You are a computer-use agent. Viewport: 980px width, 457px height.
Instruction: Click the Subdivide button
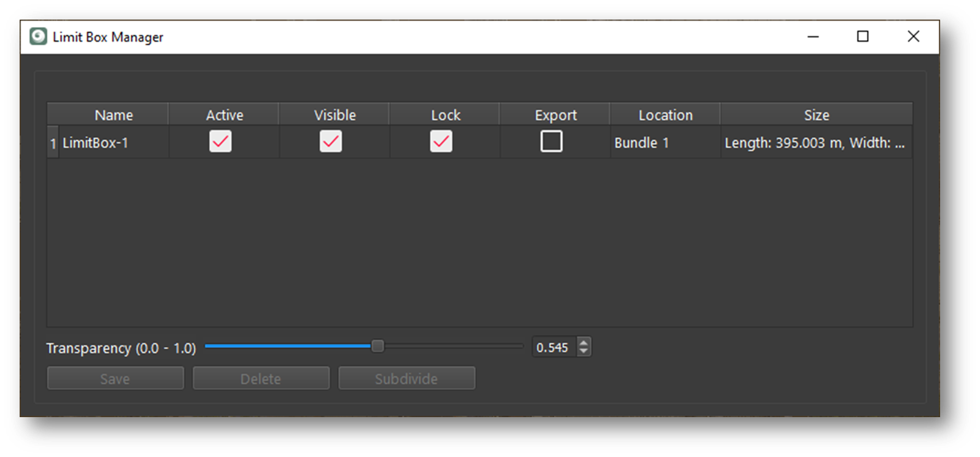click(406, 378)
